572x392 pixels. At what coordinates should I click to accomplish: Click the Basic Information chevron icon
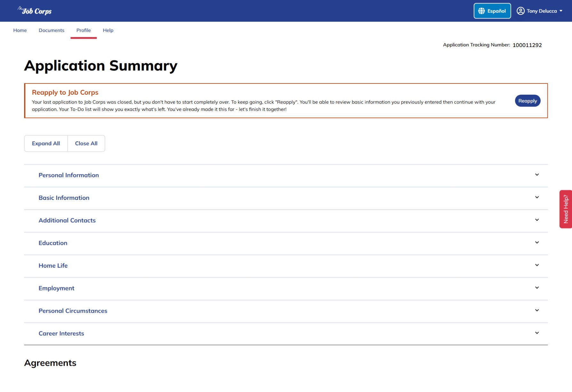(537, 197)
